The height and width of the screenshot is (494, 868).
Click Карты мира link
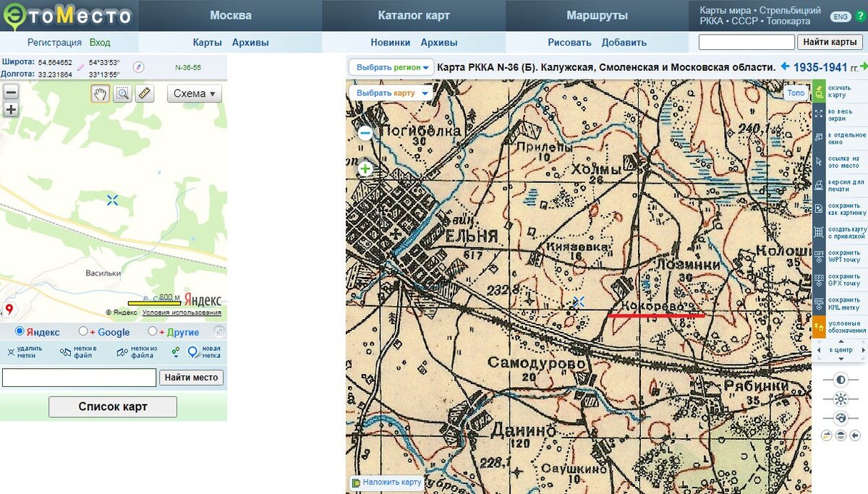tap(726, 11)
